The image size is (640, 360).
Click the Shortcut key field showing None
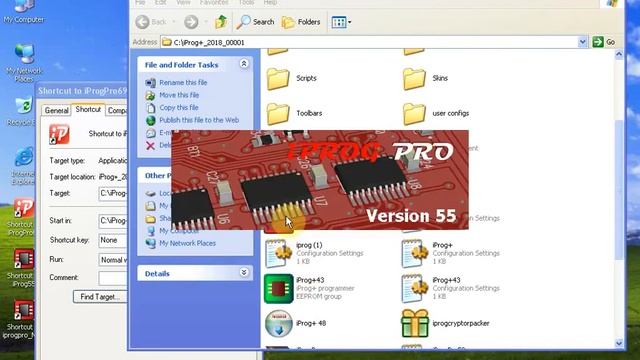point(113,240)
